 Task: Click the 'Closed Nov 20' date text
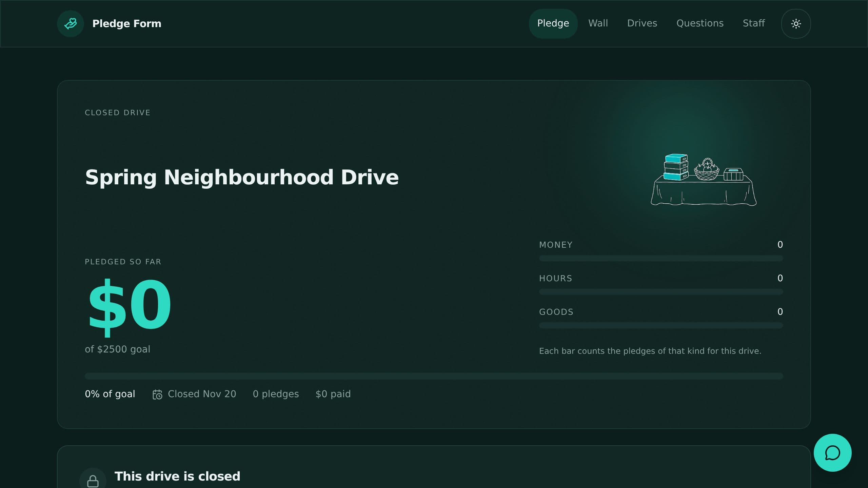tap(202, 394)
